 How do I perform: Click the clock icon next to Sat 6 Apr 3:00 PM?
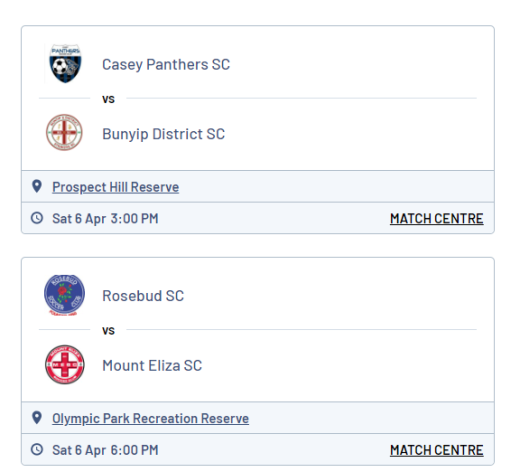tap(37, 218)
